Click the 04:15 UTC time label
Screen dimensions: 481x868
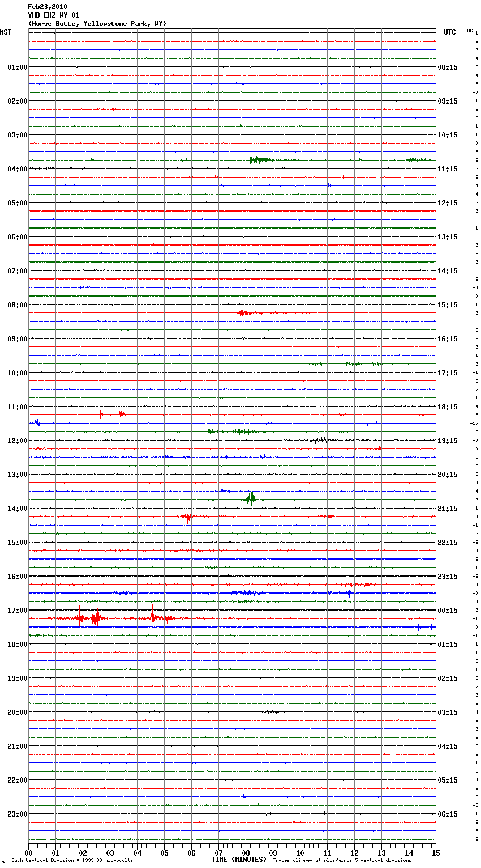pyautogui.click(x=448, y=746)
